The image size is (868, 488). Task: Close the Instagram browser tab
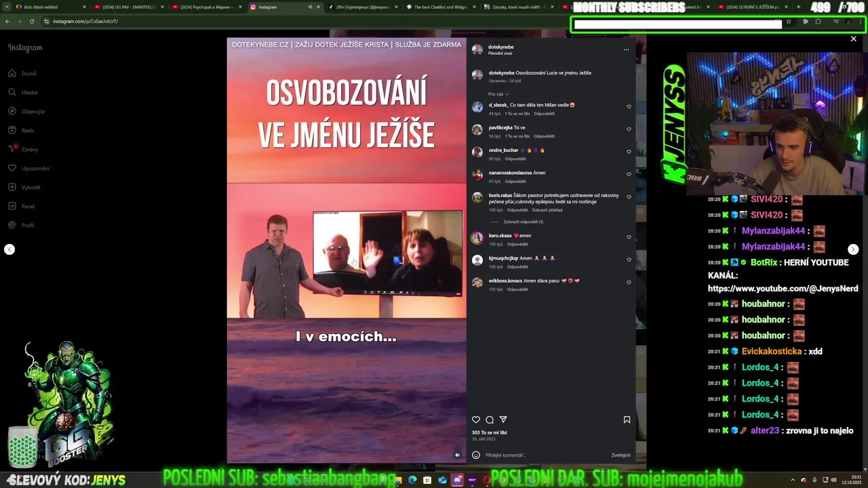pyautogui.click(x=318, y=7)
